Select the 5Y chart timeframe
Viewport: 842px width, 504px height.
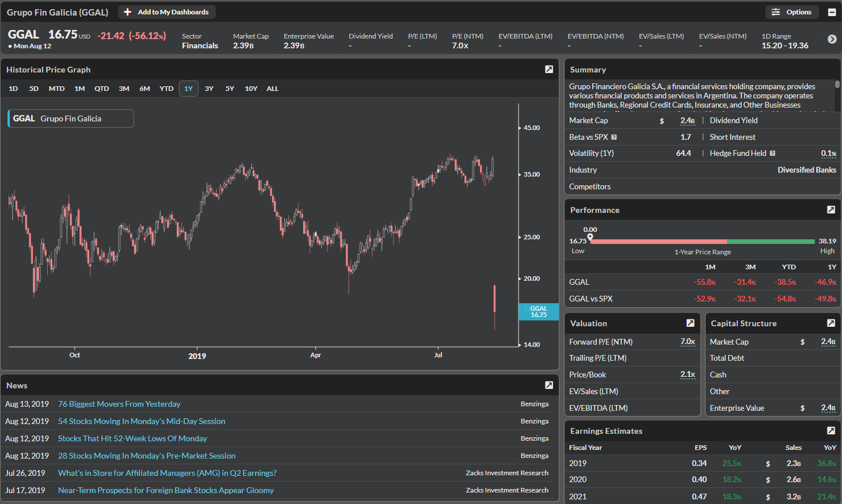(x=230, y=89)
